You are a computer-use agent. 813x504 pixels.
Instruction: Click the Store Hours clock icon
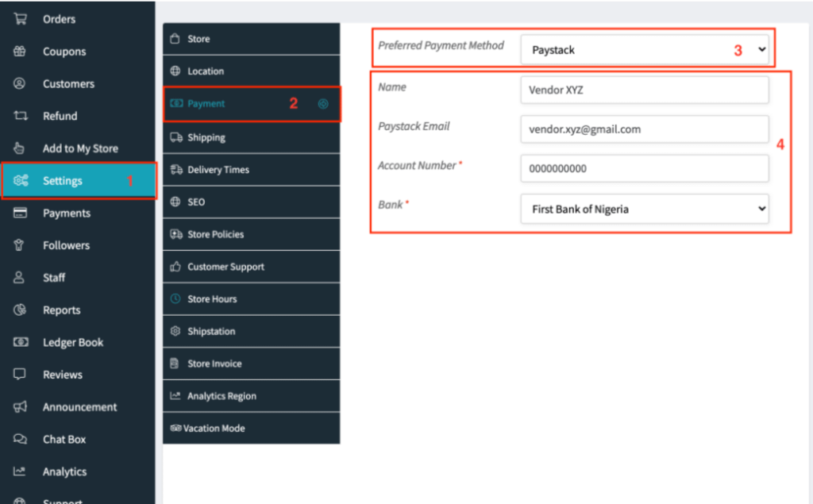(176, 299)
